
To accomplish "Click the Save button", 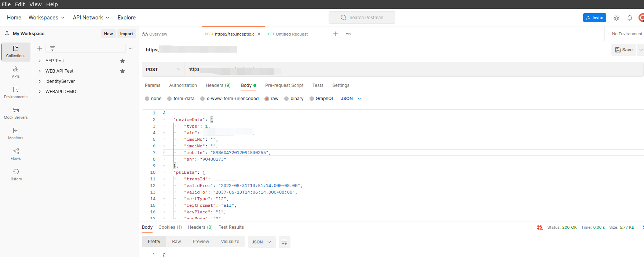I will tap(624, 50).
